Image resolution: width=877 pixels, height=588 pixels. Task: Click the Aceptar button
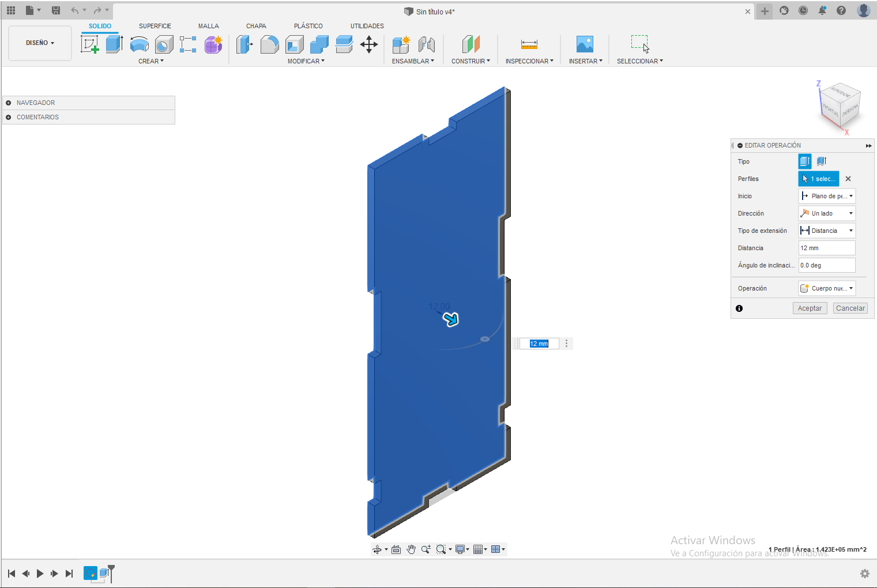pos(810,308)
